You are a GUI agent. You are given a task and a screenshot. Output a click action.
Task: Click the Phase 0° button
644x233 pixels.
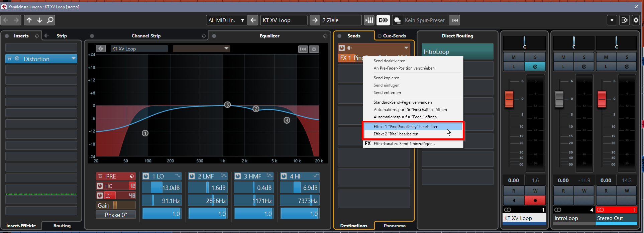click(116, 215)
